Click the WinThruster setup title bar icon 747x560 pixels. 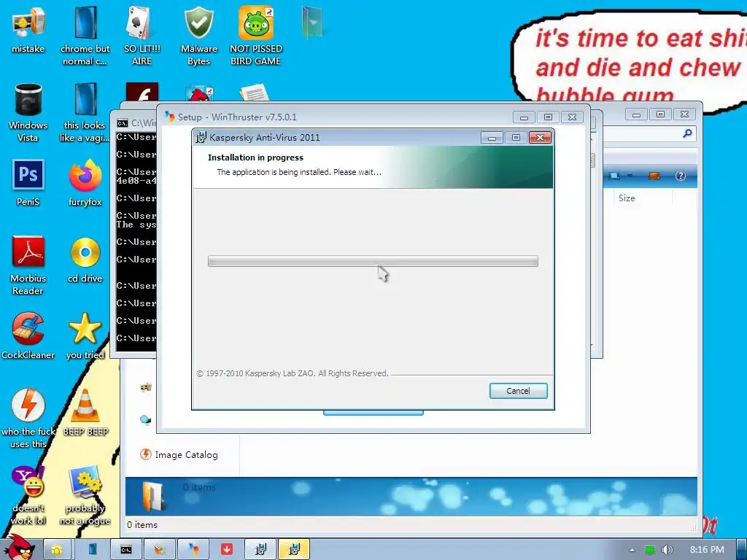click(169, 117)
